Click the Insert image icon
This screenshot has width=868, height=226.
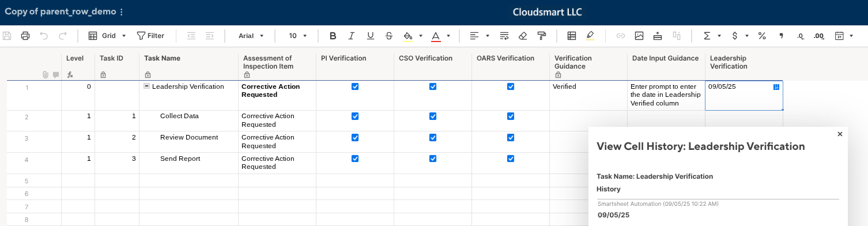click(639, 36)
